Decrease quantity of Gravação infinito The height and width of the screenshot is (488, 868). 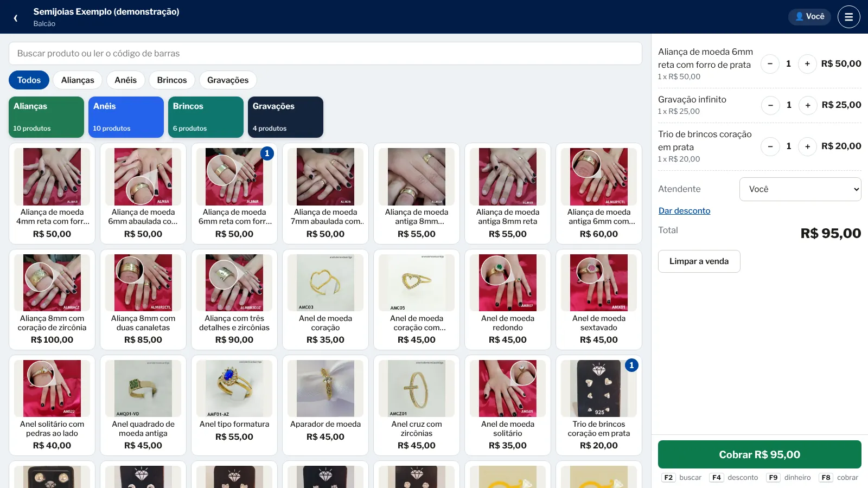click(x=770, y=105)
